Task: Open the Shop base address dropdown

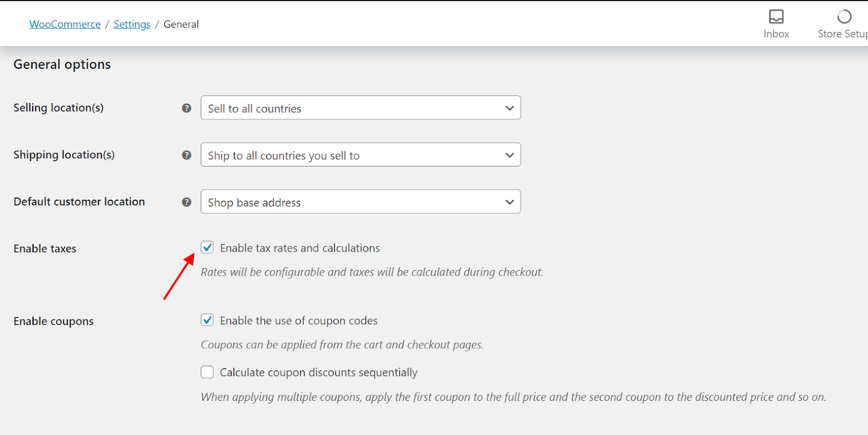Action: (361, 201)
